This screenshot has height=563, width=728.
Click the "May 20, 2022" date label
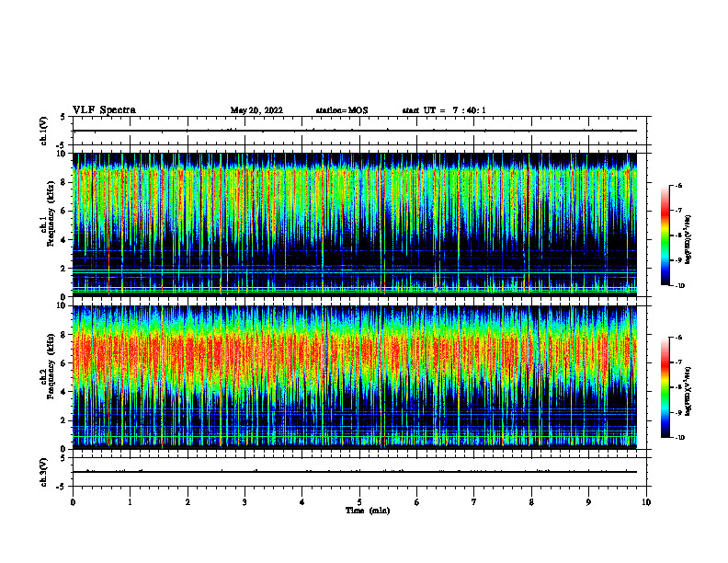[x=256, y=110]
